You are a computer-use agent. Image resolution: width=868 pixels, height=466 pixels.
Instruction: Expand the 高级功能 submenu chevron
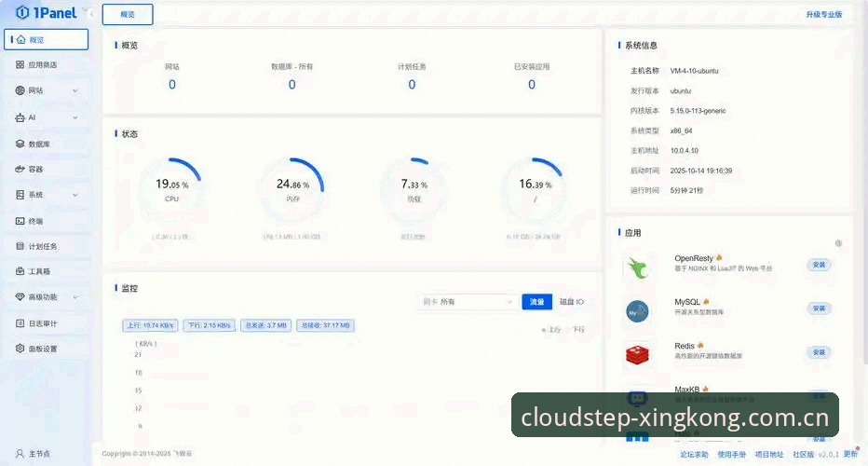[75, 297]
